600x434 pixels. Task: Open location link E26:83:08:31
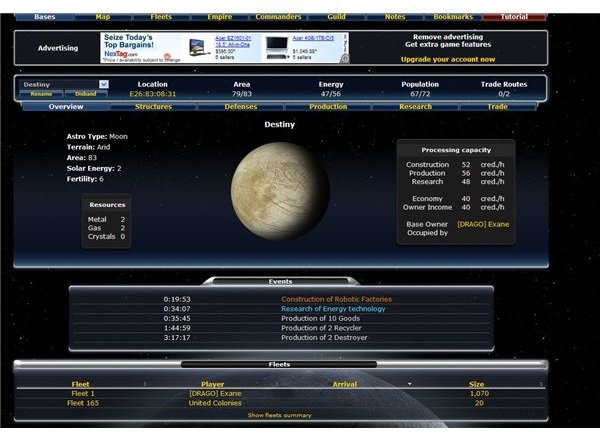[x=153, y=94]
